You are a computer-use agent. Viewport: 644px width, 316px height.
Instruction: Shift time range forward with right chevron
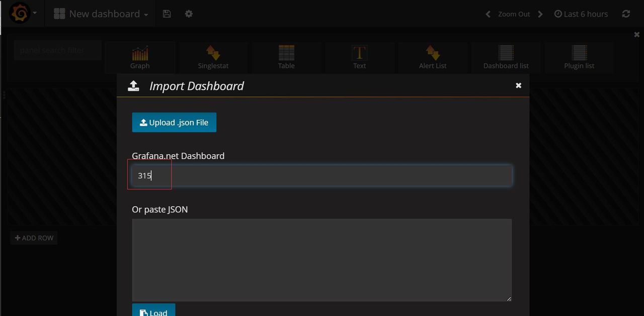(x=540, y=14)
